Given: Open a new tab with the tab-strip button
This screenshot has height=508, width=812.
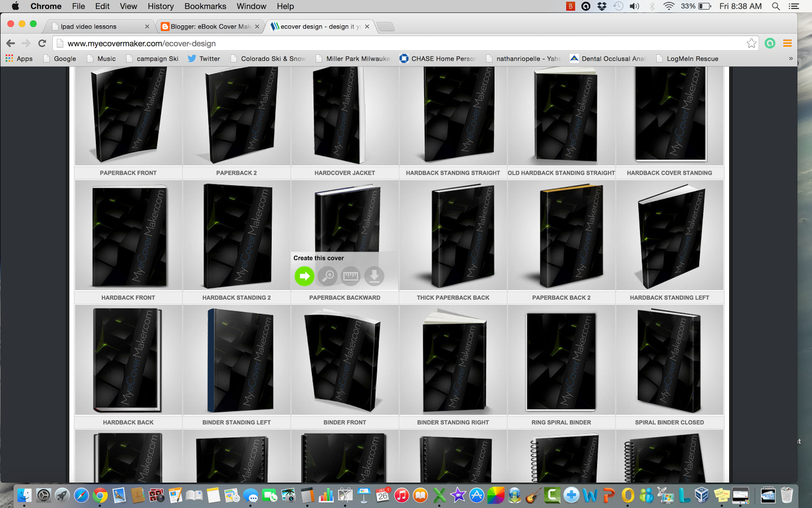Looking at the screenshot, I should [386, 26].
